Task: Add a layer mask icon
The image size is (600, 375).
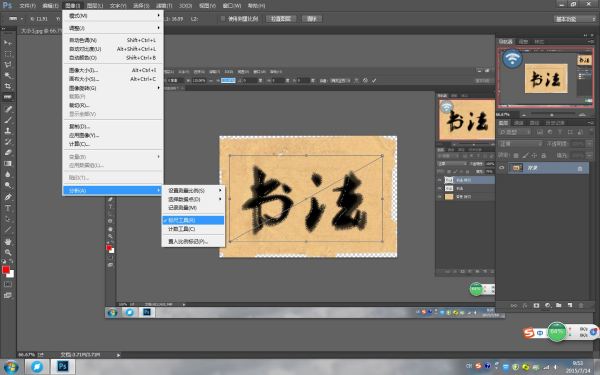Action: (x=536, y=305)
